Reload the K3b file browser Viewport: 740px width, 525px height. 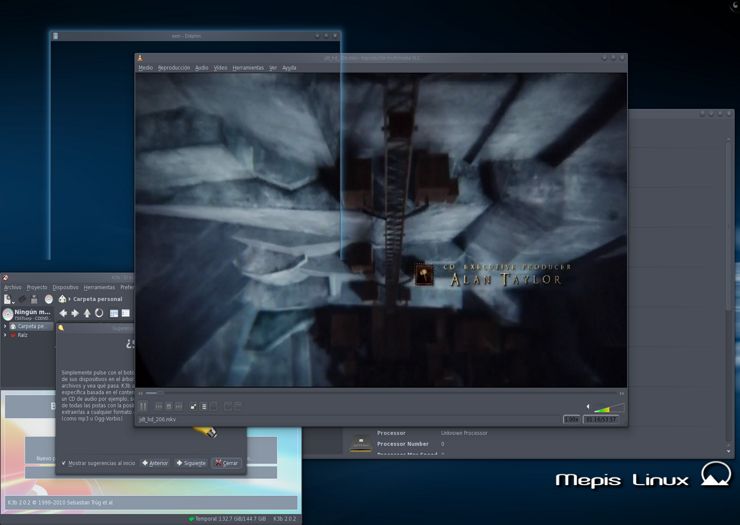click(99, 313)
